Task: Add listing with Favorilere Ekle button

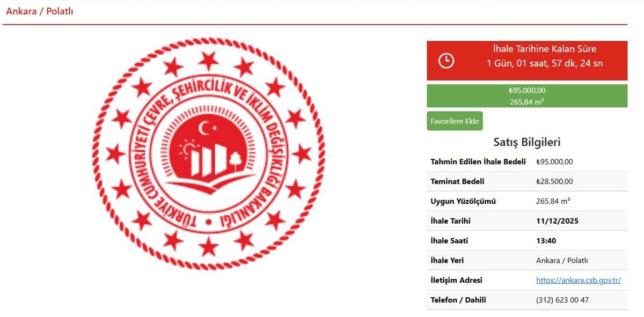Action: point(455,121)
